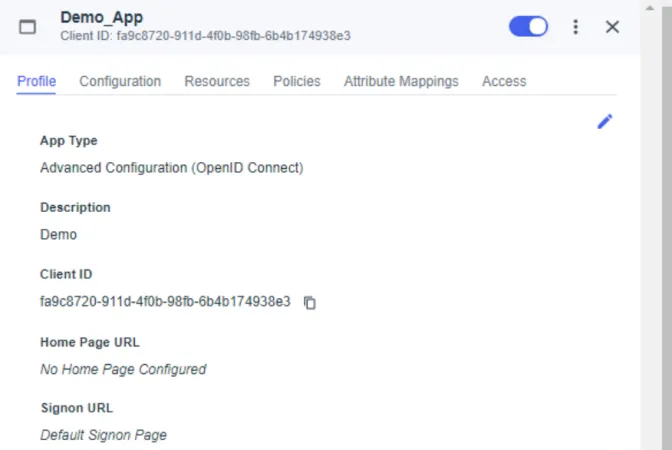Click the Client ID line under Demo_App header
672x450 pixels.
205,36
